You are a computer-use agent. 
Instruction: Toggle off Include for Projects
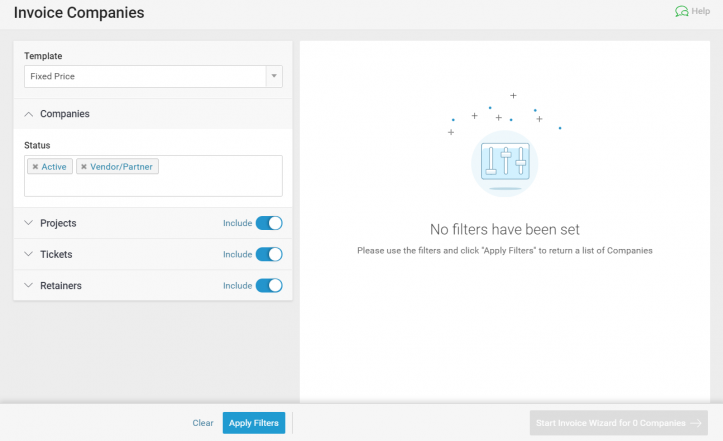[269, 223]
